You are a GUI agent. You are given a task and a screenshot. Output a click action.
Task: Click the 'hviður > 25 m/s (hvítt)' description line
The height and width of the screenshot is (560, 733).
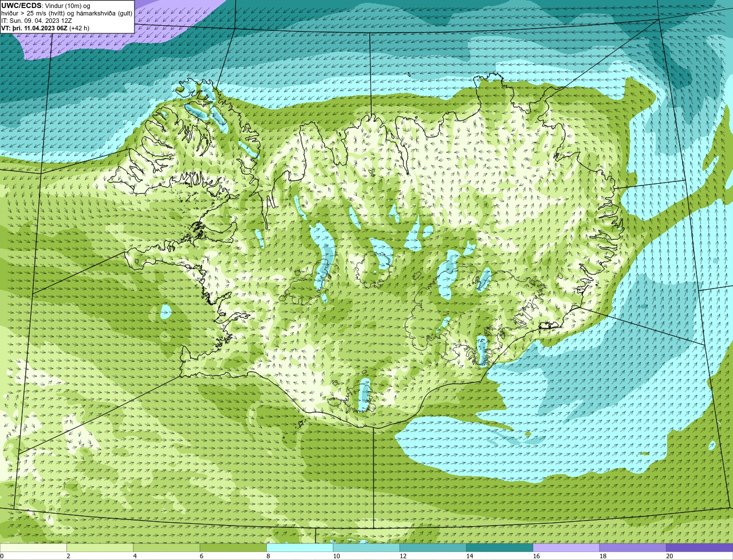pyautogui.click(x=66, y=13)
